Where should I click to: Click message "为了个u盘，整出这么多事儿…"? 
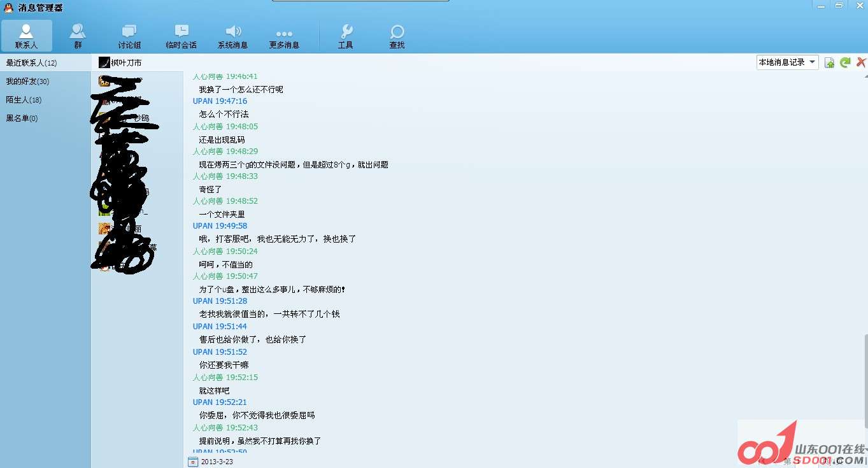coord(272,290)
